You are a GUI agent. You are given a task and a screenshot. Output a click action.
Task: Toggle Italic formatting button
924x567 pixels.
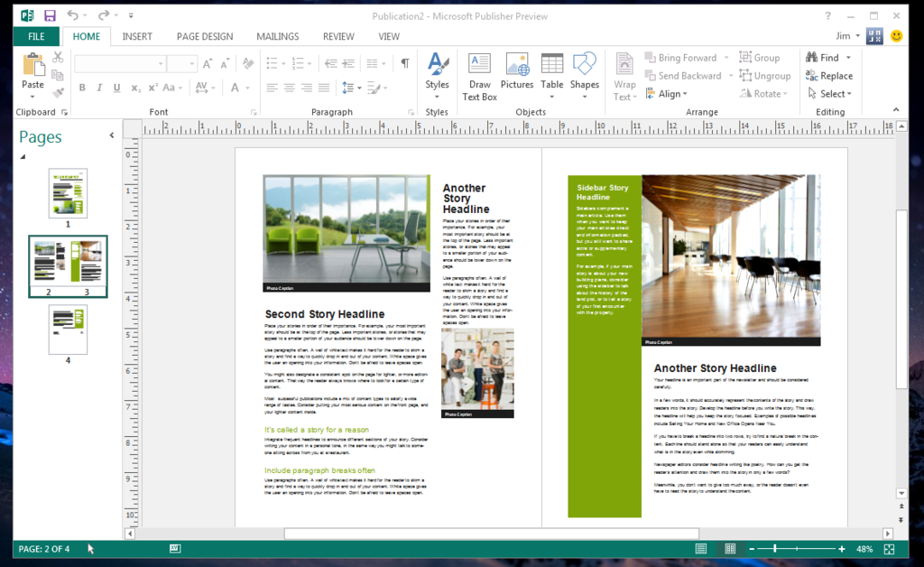point(99,88)
